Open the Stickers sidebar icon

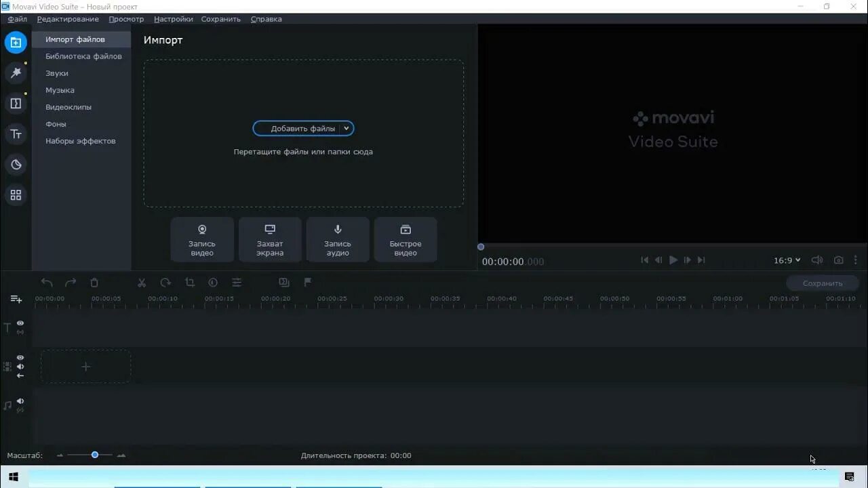[x=16, y=164]
